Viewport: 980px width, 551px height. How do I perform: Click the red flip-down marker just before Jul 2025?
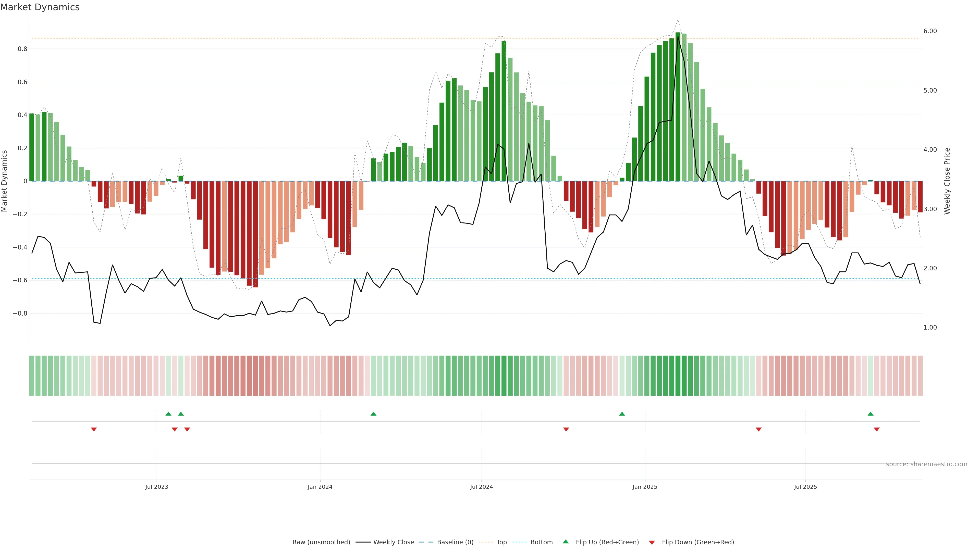click(758, 429)
